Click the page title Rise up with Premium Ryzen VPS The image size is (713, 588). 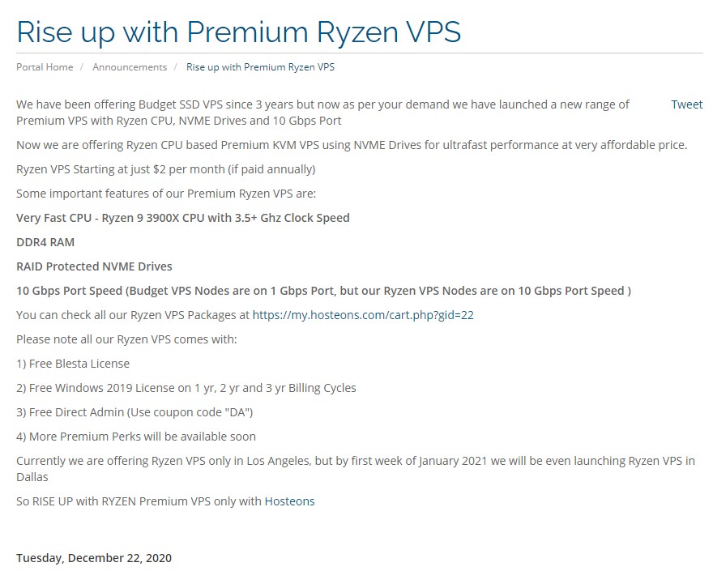pyautogui.click(x=238, y=32)
